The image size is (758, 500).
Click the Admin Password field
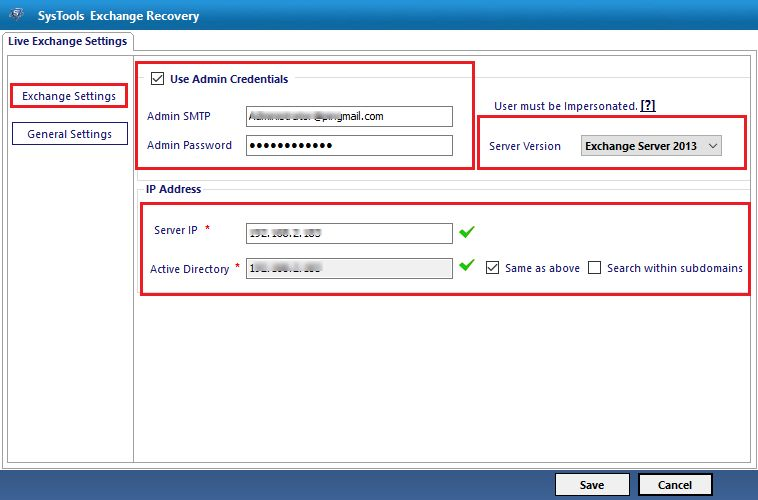(349, 146)
